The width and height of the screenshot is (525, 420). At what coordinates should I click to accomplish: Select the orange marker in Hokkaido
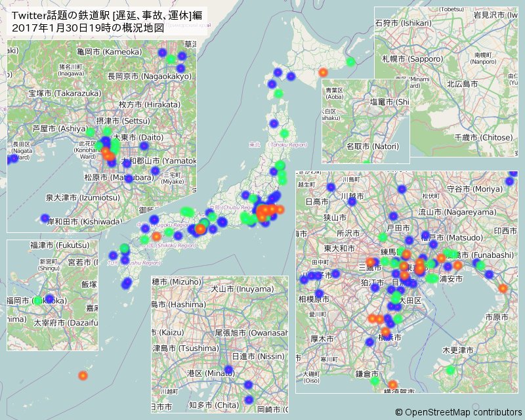(323, 72)
